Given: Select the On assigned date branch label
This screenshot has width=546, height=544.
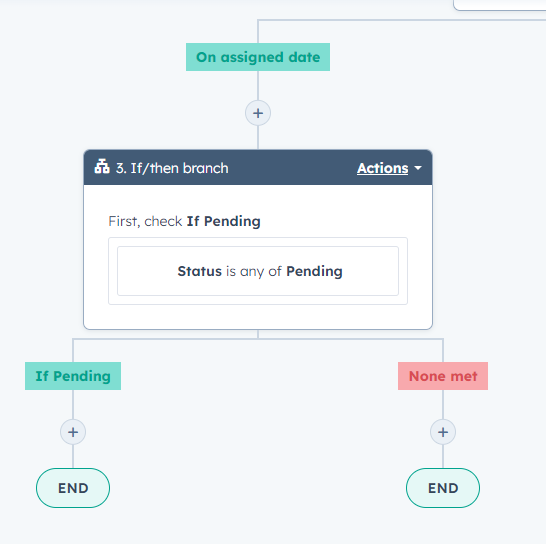Looking at the screenshot, I should point(258,57).
